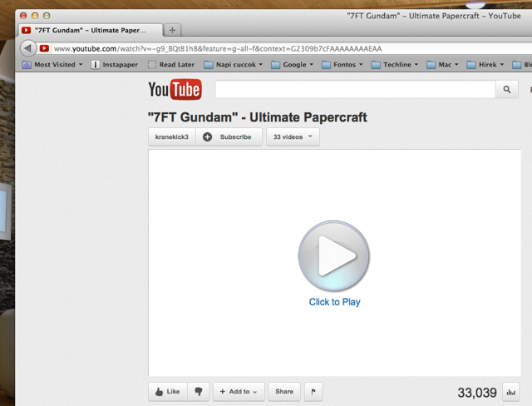
Task: Open Mac bookmarks folder
Action: click(x=442, y=65)
